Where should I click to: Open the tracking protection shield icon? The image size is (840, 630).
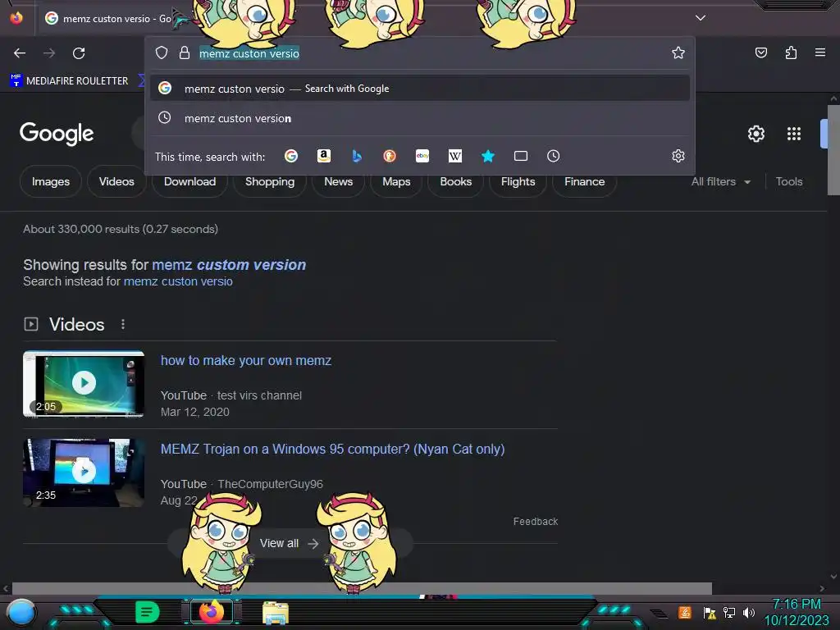(x=162, y=52)
